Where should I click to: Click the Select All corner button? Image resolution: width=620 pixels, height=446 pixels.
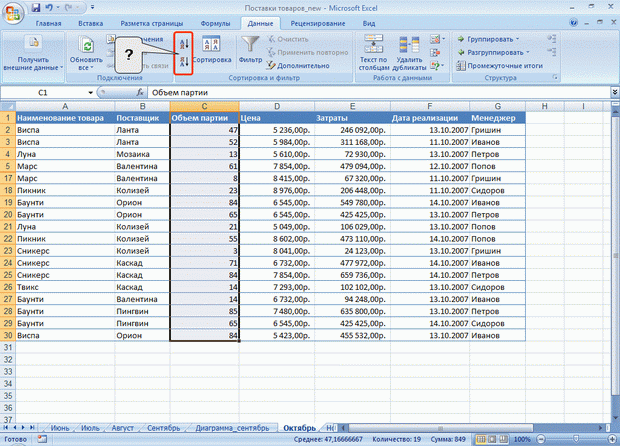[8, 106]
